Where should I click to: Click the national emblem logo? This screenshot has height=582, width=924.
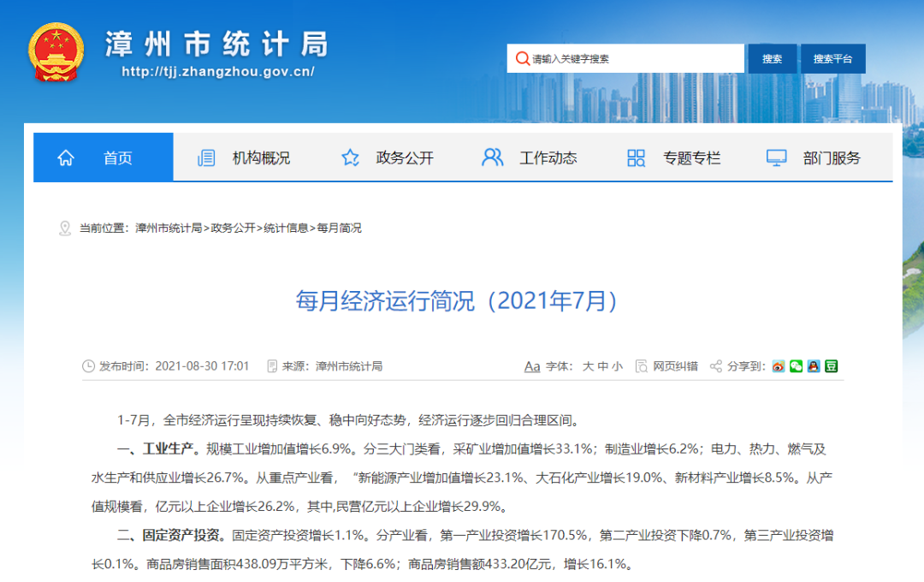pyautogui.click(x=56, y=52)
